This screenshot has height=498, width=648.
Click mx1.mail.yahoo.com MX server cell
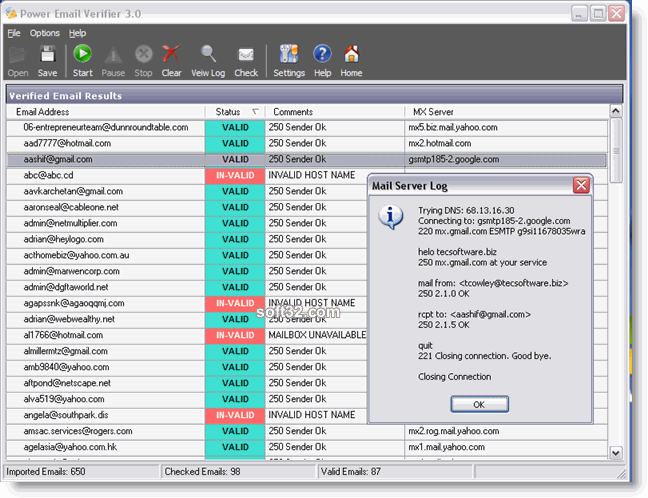click(x=506, y=447)
